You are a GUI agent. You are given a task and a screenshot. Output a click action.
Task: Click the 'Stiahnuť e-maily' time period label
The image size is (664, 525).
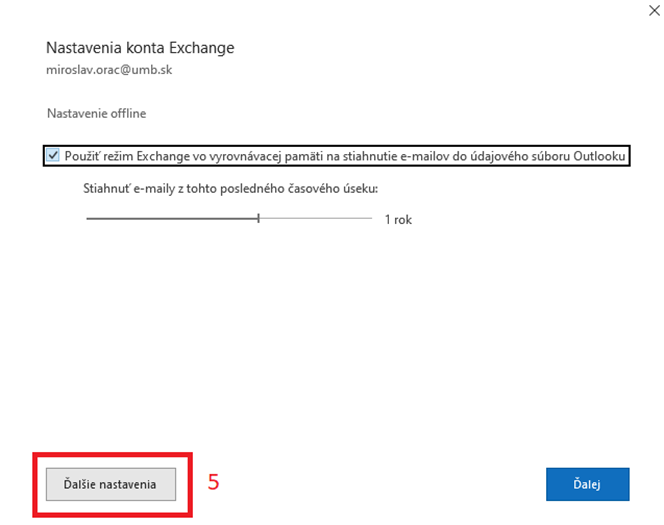click(230, 188)
